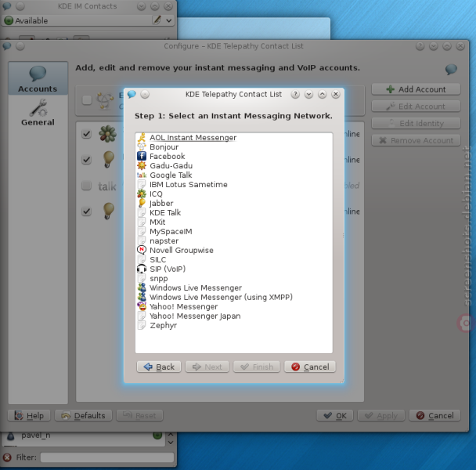
Task: Select SILC from the network list
Action: pyautogui.click(x=234, y=259)
